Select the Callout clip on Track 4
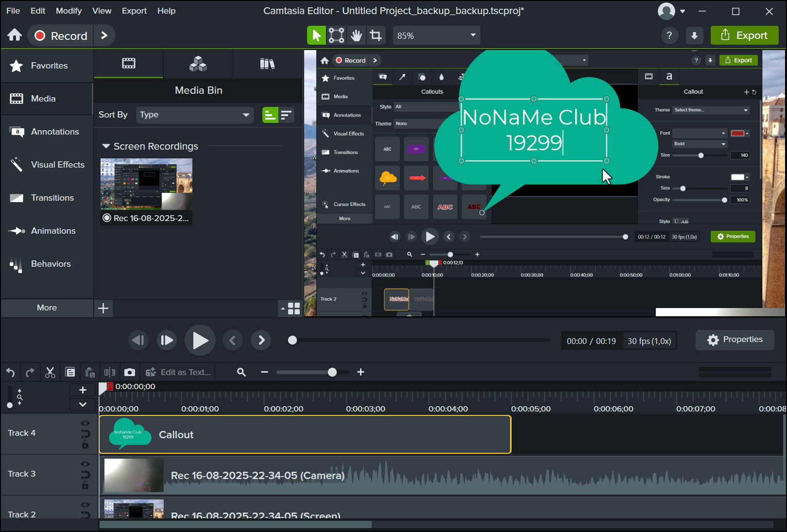787x532 pixels. coord(305,434)
